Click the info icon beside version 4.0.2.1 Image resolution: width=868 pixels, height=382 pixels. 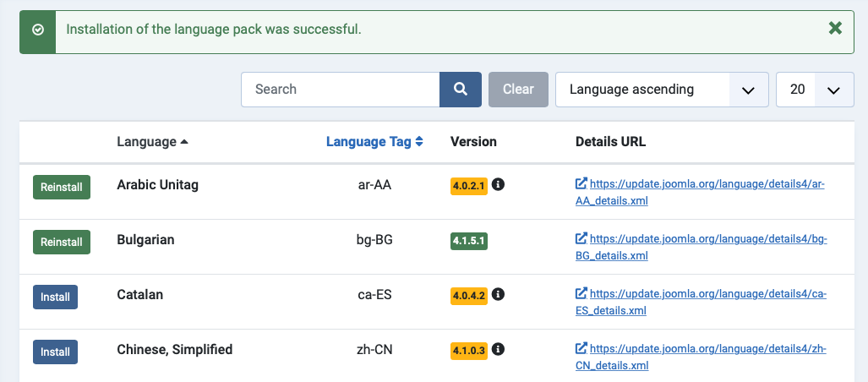(x=498, y=184)
